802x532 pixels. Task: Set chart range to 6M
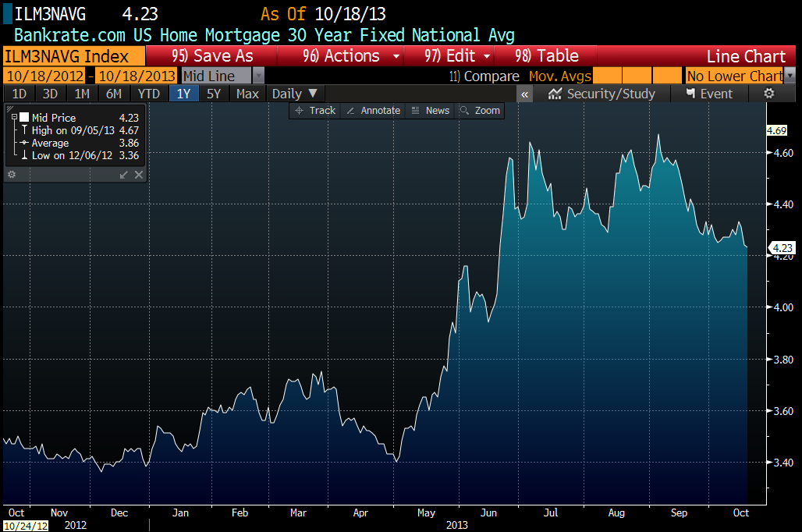(x=114, y=94)
